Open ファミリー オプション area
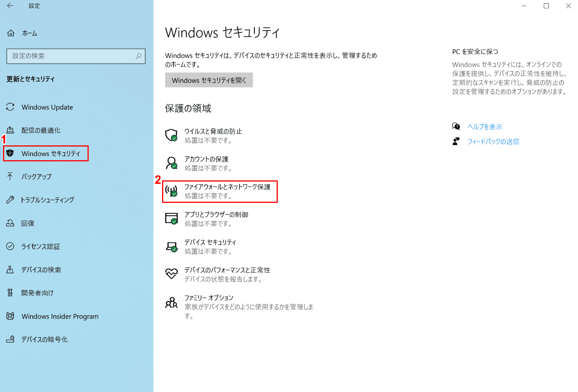This screenshot has height=392, width=578. pos(240,306)
